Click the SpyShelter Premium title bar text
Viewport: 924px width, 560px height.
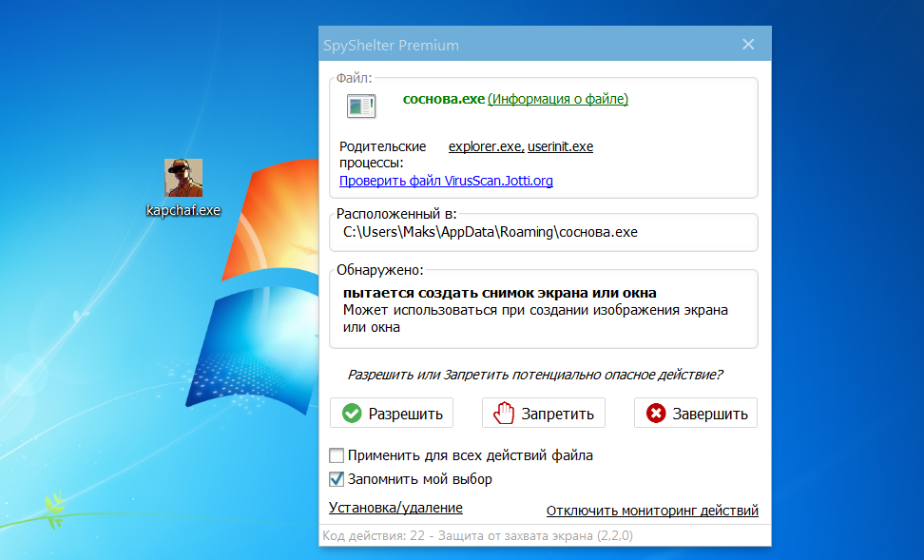click(x=391, y=46)
